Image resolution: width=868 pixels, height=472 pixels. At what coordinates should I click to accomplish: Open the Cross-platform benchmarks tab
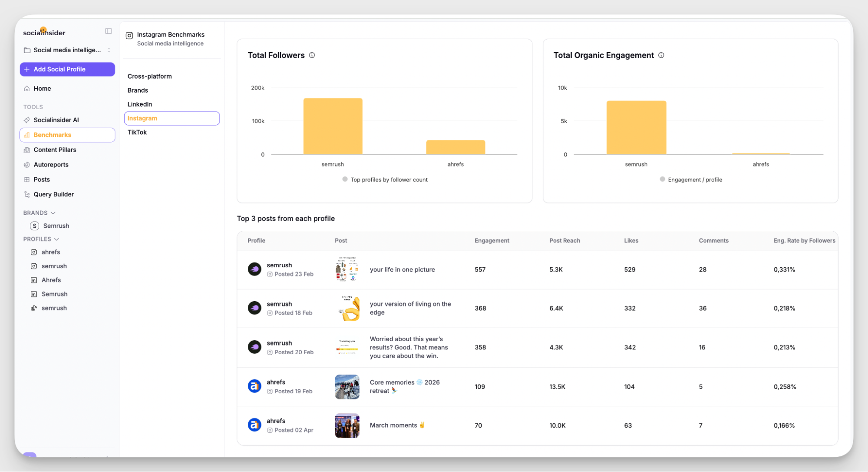(x=150, y=76)
